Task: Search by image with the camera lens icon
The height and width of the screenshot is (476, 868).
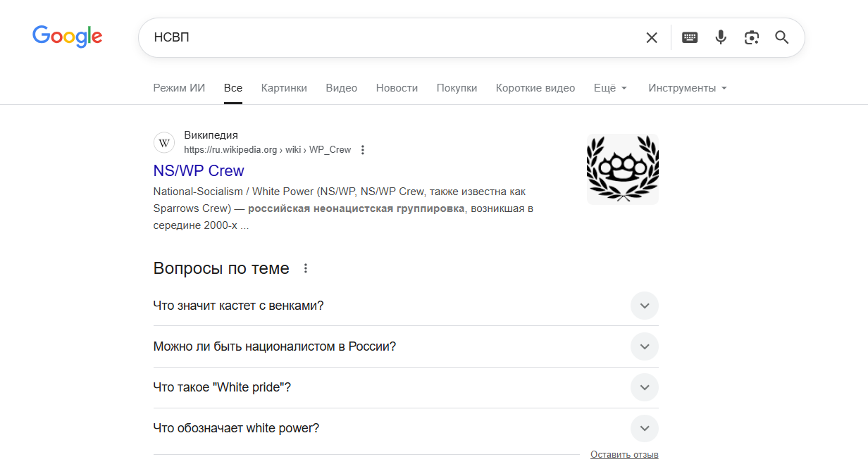Action: [x=752, y=37]
